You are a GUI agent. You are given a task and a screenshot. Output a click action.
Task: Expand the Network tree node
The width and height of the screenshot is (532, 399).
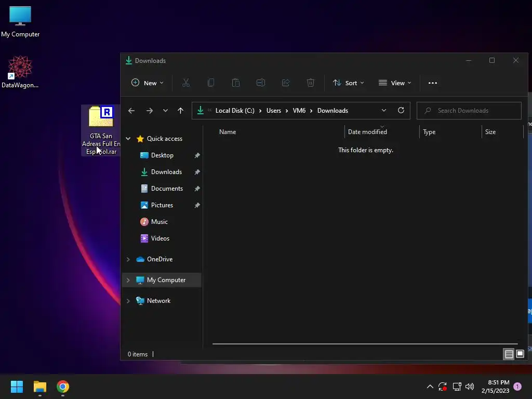coord(128,301)
